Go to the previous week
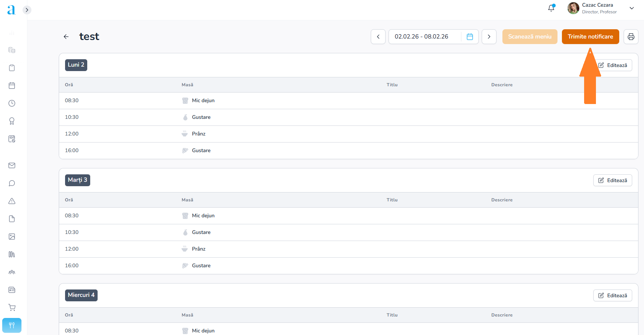Viewport: 644px width, 335px height. pos(378,37)
